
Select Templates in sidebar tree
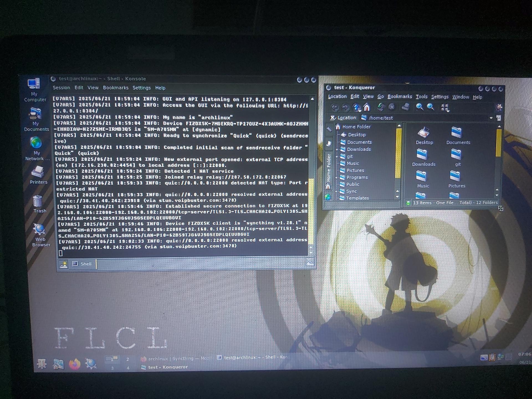point(354,198)
